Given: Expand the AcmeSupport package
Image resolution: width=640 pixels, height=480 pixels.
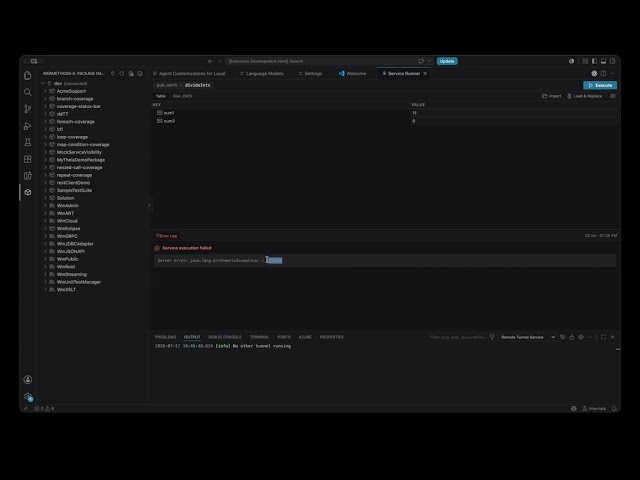Looking at the screenshot, I should click(x=45, y=91).
